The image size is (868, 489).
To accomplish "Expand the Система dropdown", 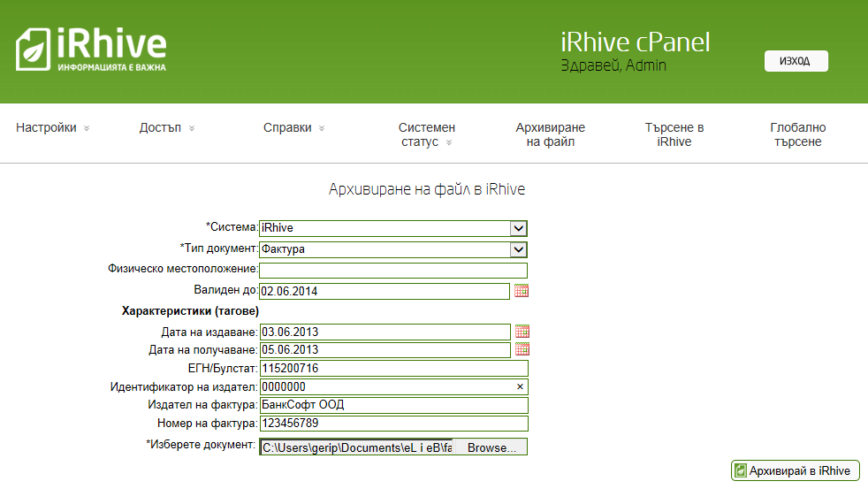I will tap(518, 228).
